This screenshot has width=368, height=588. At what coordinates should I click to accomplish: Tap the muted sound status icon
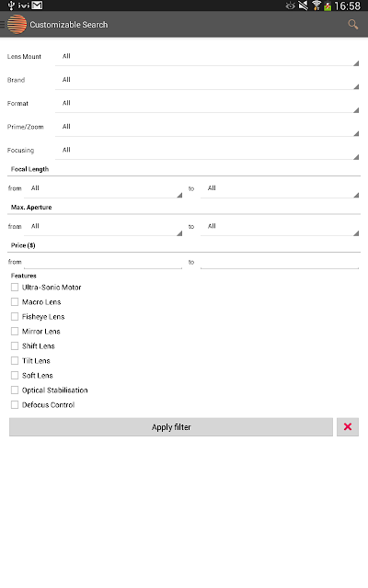(x=303, y=6)
